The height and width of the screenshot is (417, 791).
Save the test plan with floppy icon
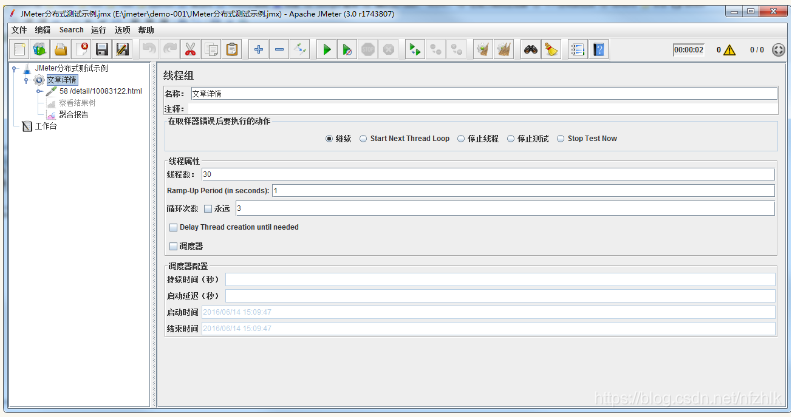[x=102, y=49]
